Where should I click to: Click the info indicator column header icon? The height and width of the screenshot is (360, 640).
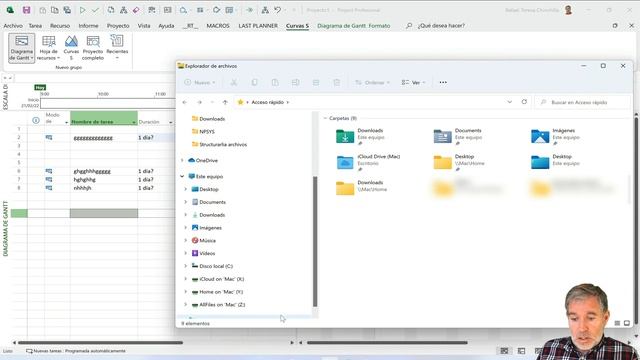click(x=36, y=120)
